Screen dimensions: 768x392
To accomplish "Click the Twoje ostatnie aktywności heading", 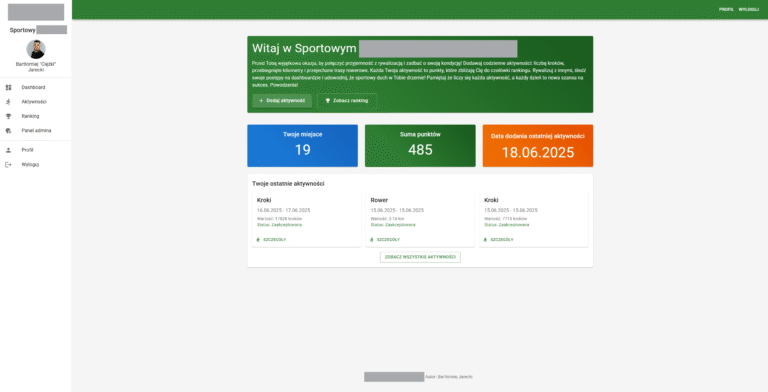I will click(288, 184).
